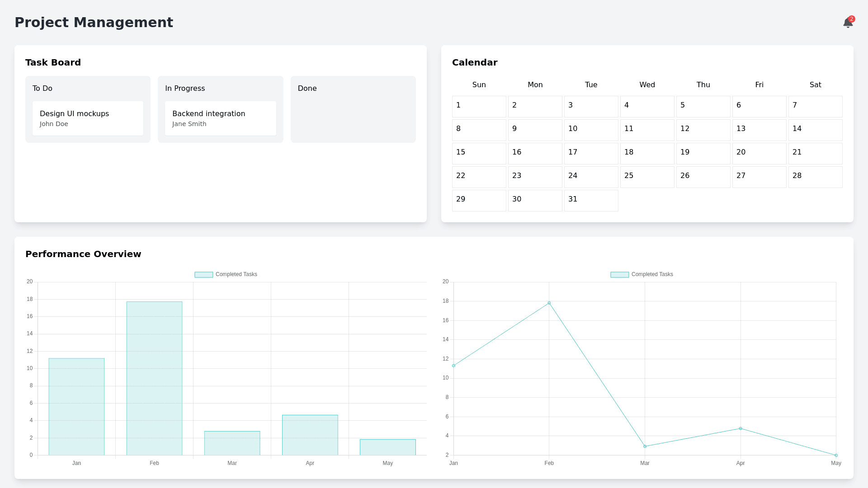Click the Mar data point on line chart

[x=645, y=446]
